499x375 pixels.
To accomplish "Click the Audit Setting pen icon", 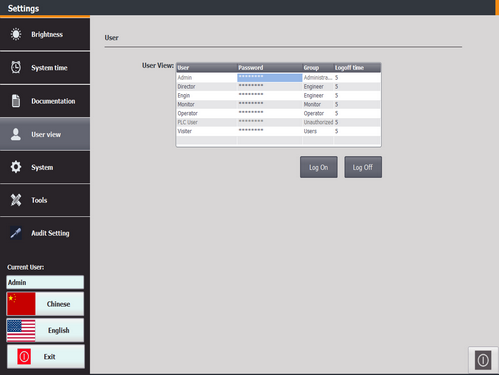I will [16, 233].
